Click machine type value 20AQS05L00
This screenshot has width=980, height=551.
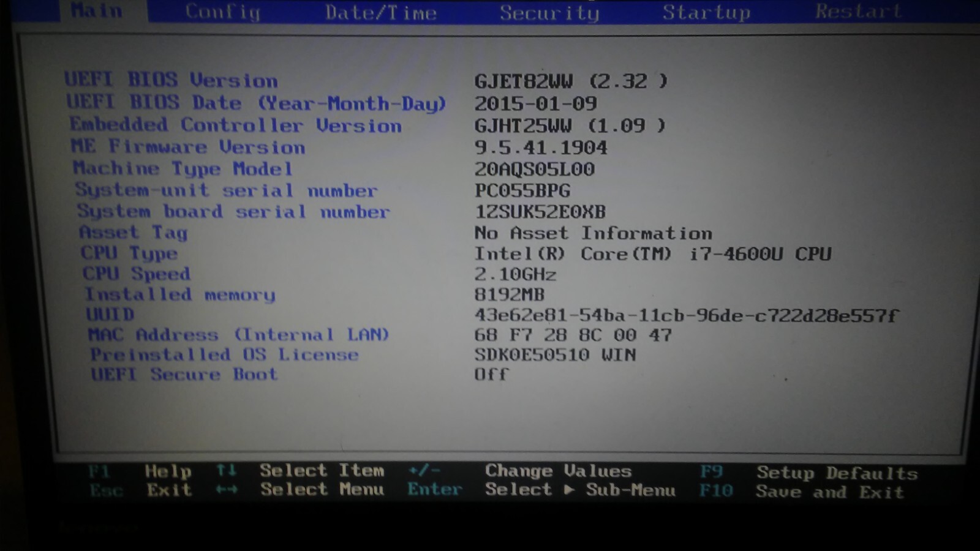click(x=535, y=169)
